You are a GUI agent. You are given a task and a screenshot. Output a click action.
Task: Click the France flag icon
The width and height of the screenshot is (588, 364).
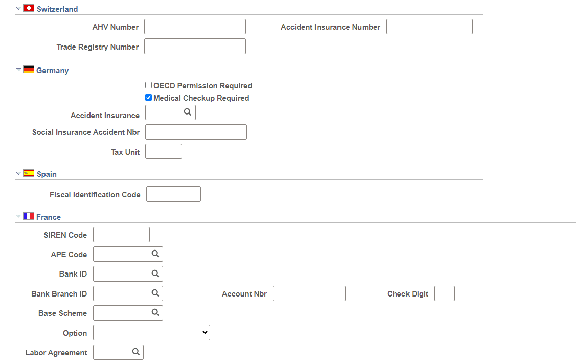[28, 216]
